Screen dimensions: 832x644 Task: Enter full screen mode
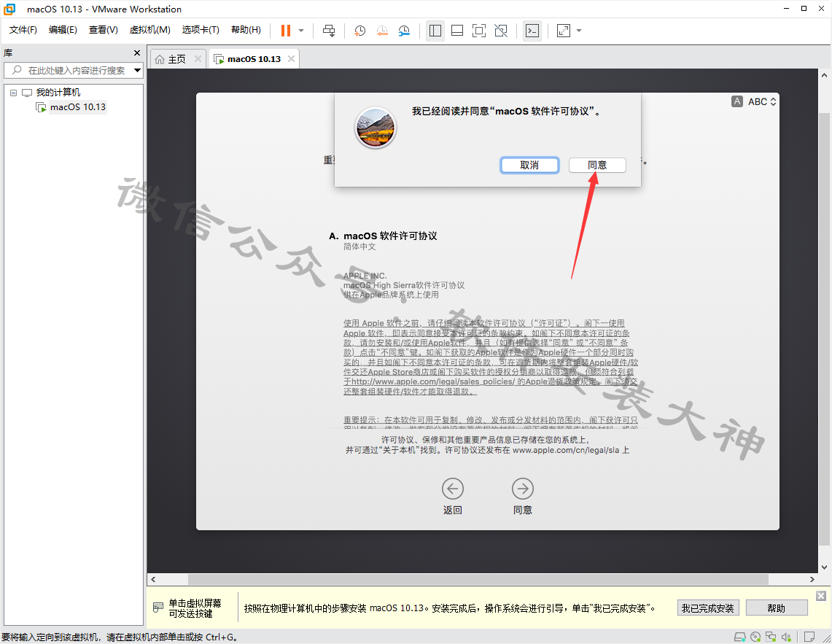pos(478,31)
